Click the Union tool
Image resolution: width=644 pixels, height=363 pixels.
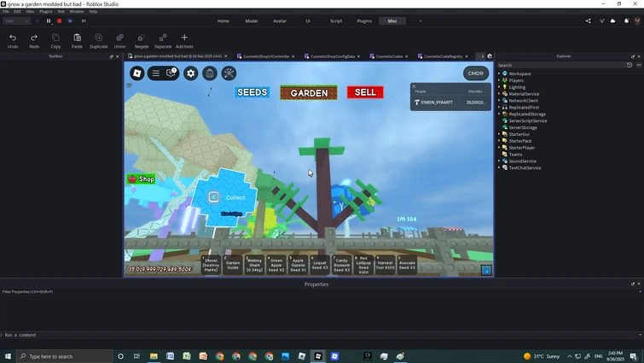(x=120, y=41)
